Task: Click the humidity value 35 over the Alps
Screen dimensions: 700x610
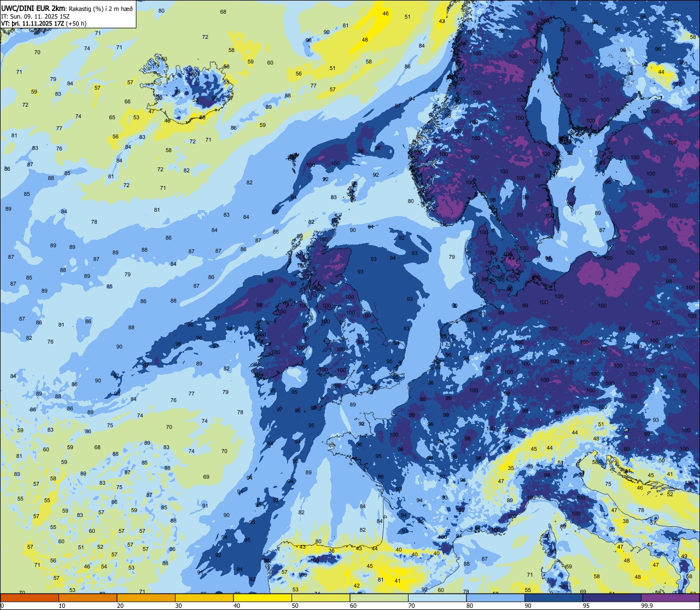Action: click(x=511, y=468)
